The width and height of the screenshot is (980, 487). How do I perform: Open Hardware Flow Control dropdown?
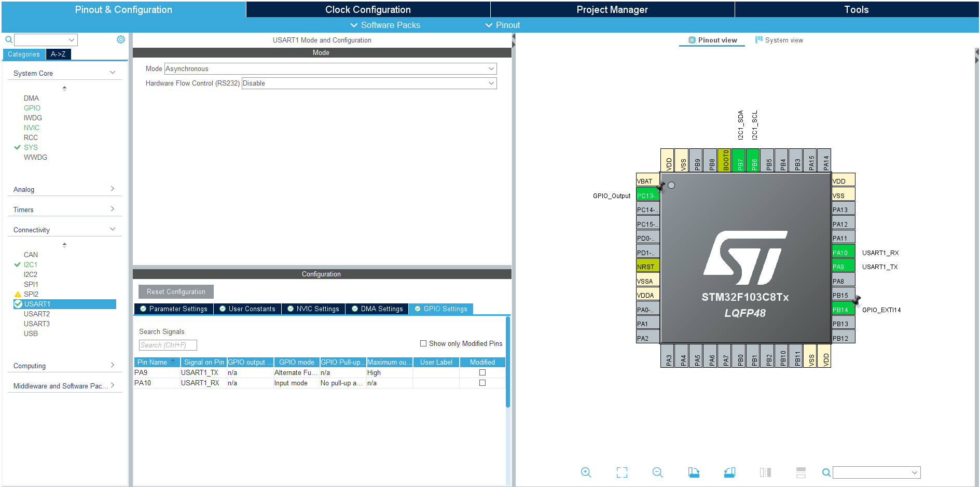(x=369, y=83)
